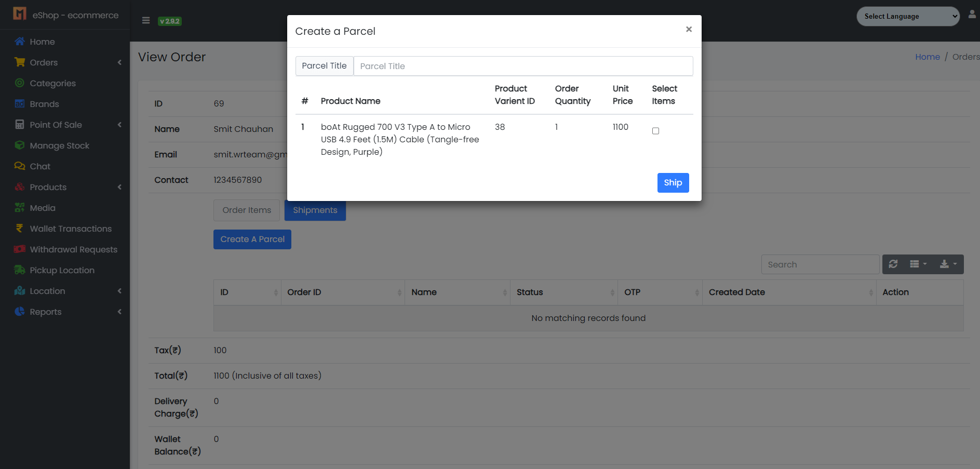The width and height of the screenshot is (980, 469).
Task: Close the Create a Parcel dialog
Action: (x=689, y=30)
